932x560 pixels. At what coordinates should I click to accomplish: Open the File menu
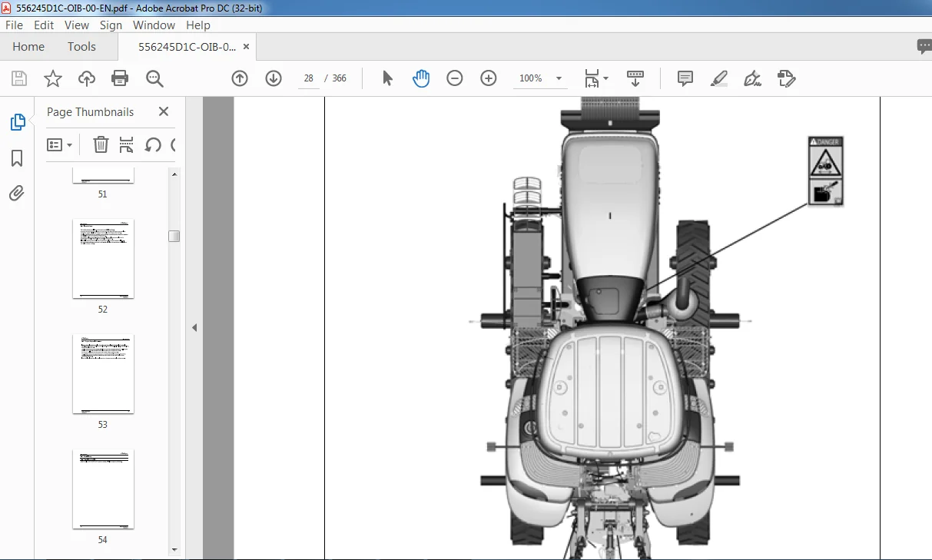14,25
